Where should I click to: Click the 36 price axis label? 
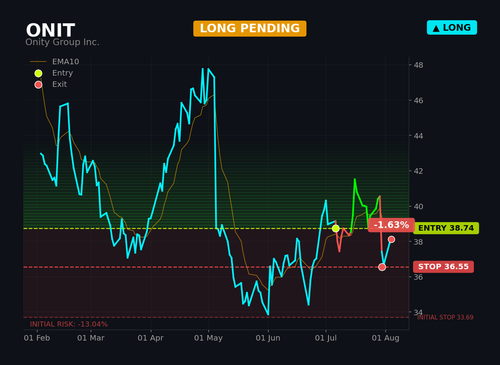pos(419,277)
